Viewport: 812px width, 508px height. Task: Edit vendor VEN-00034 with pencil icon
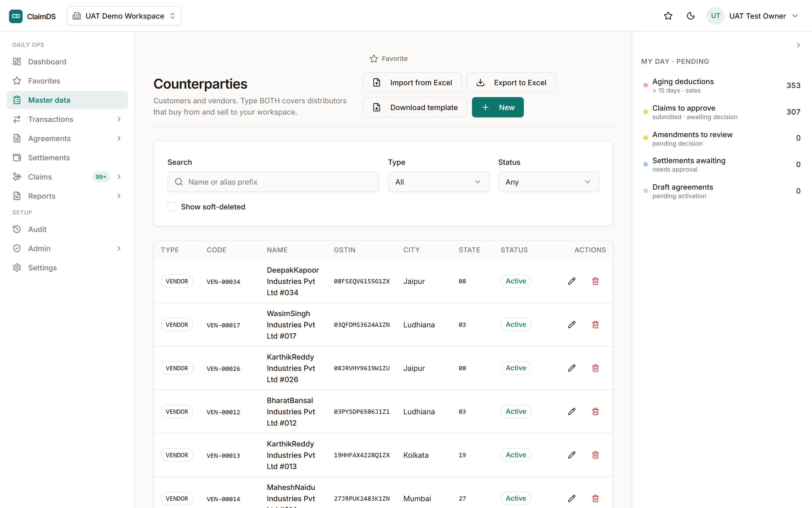tap(572, 281)
